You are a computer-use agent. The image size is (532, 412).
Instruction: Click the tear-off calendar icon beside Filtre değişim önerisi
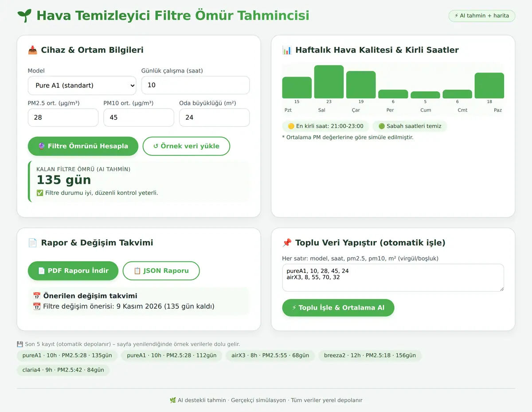[x=37, y=306]
